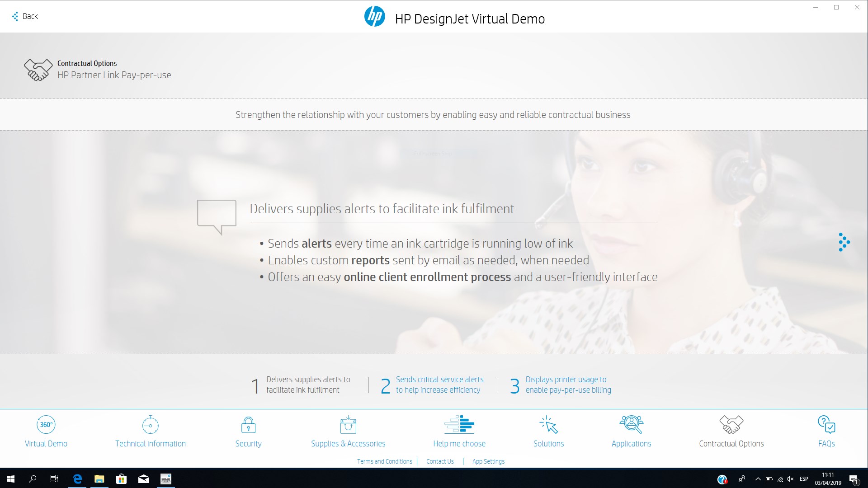Image resolution: width=868 pixels, height=488 pixels.
Task: Open the Applications magnifier icon
Action: [631, 425]
